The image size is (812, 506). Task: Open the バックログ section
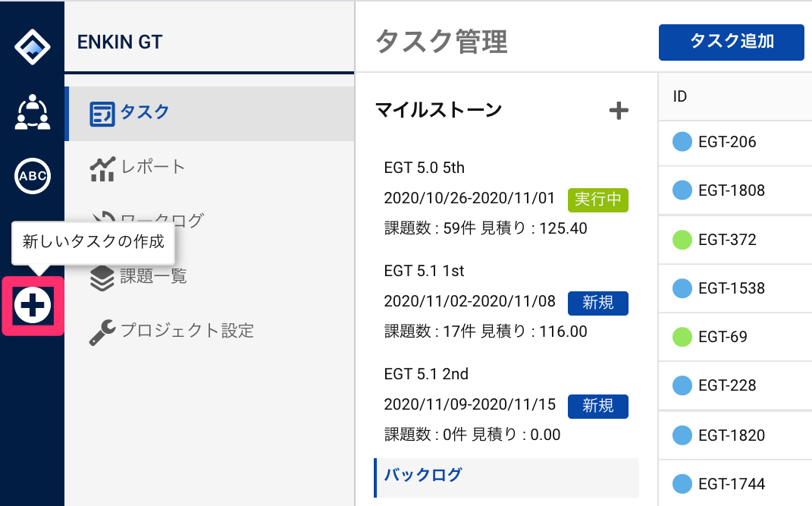[x=423, y=476]
